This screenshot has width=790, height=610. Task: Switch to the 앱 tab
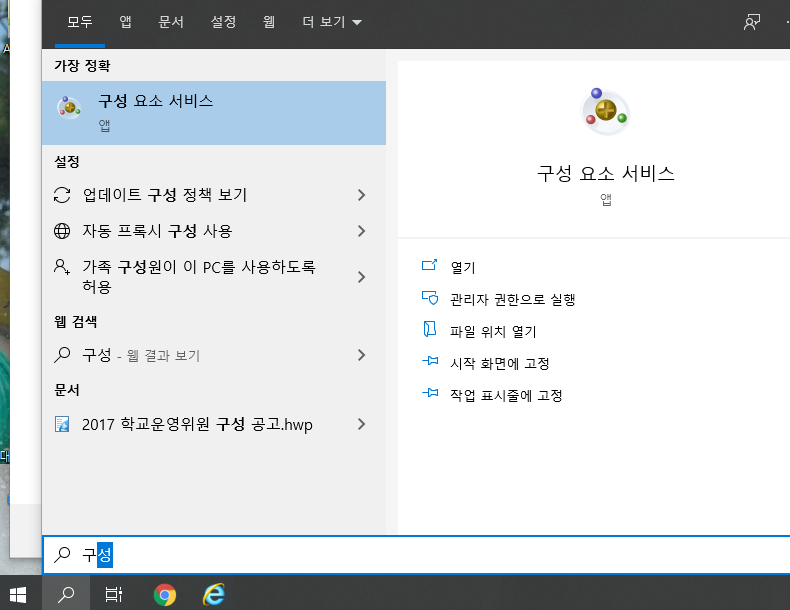[x=125, y=22]
